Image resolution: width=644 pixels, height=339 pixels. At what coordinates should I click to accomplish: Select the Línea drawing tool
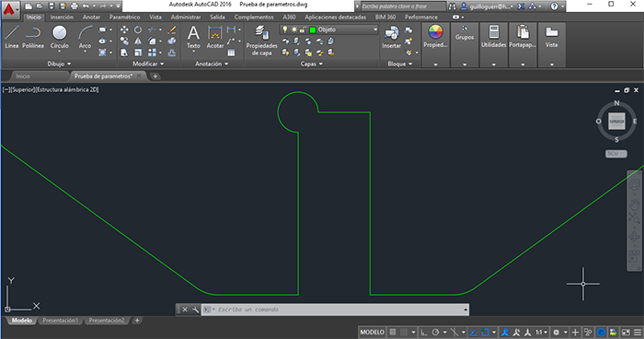coord(11,37)
